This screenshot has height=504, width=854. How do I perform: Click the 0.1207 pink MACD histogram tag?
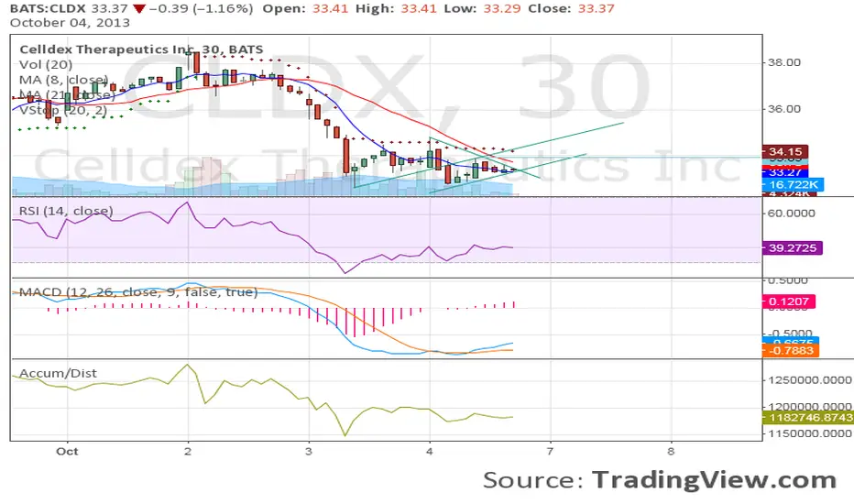(789, 301)
